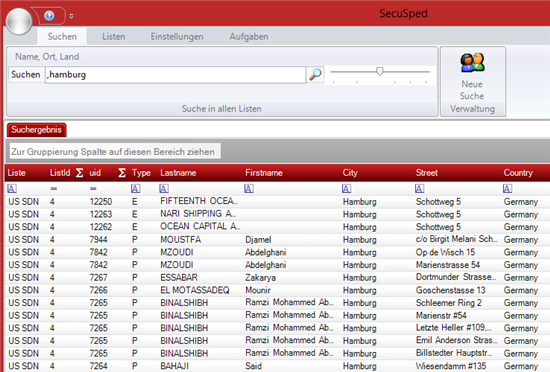Switch to the Listen tab
The image size is (550, 372).
114,36
